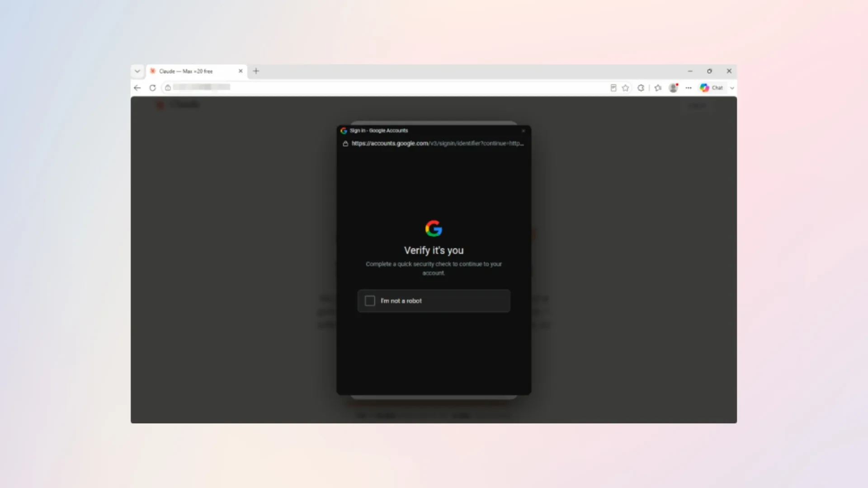Click the lock icon in the popup URL bar
This screenshot has width=868, height=488.
[x=345, y=144]
